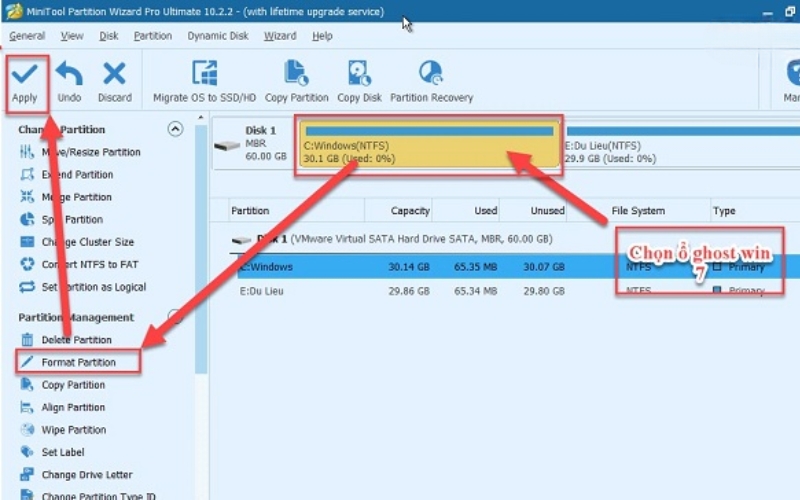Open the Dynamic Disk menu
This screenshot has height=500, width=800.
218,36
